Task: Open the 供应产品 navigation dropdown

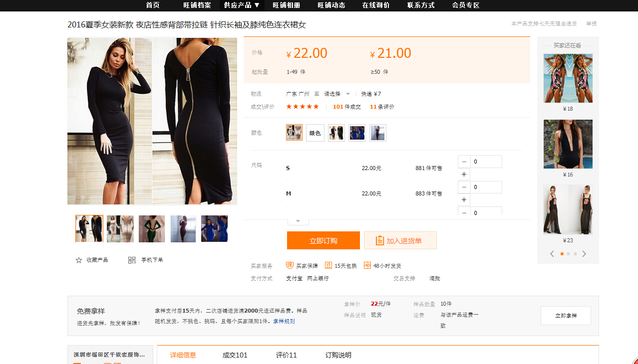Action: pyautogui.click(x=242, y=5)
